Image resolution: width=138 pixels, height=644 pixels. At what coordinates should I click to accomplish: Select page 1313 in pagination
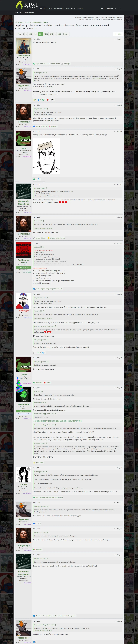click(51, 34)
